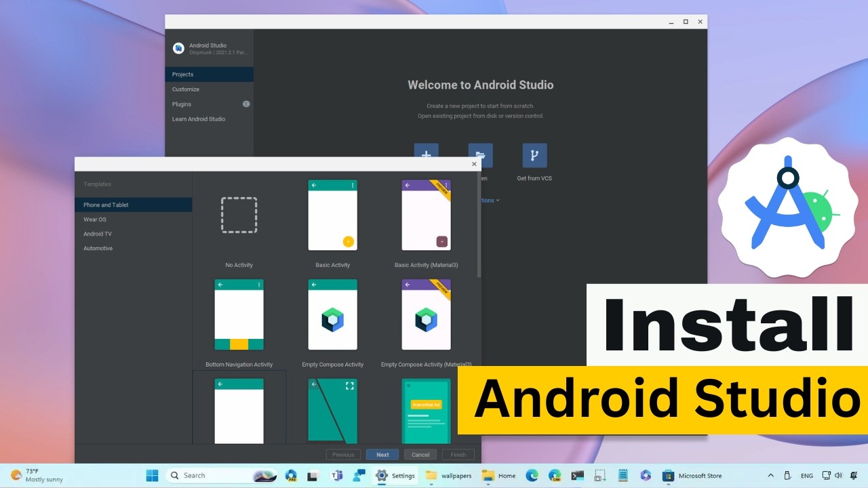
Task: Open the Plugins notification badge
Action: (x=246, y=104)
